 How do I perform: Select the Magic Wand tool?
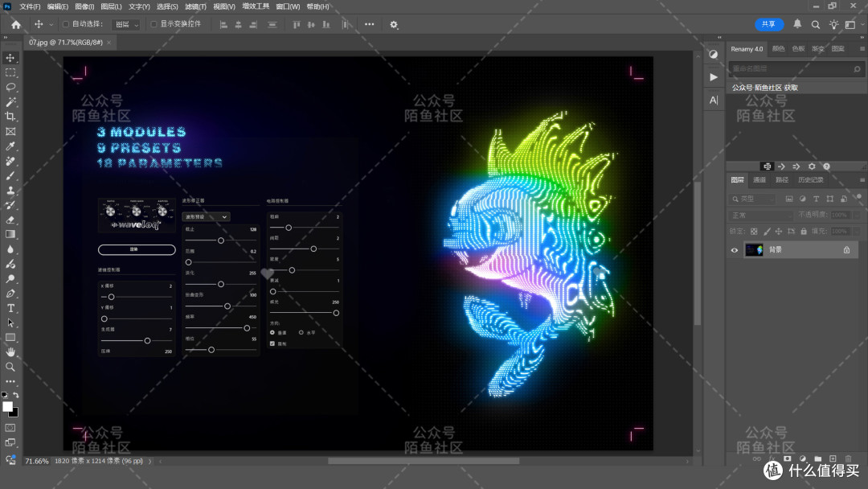pyautogui.click(x=10, y=102)
